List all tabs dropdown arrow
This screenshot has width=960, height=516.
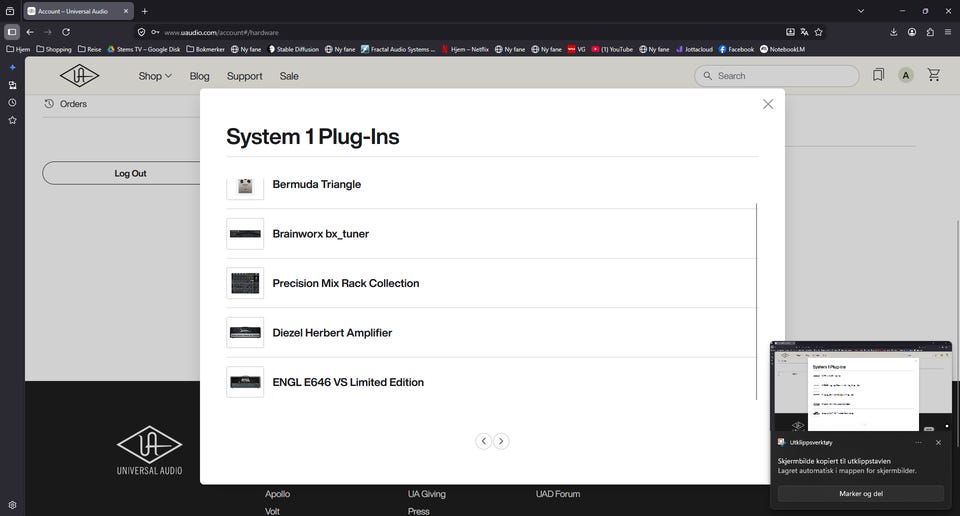(x=861, y=11)
